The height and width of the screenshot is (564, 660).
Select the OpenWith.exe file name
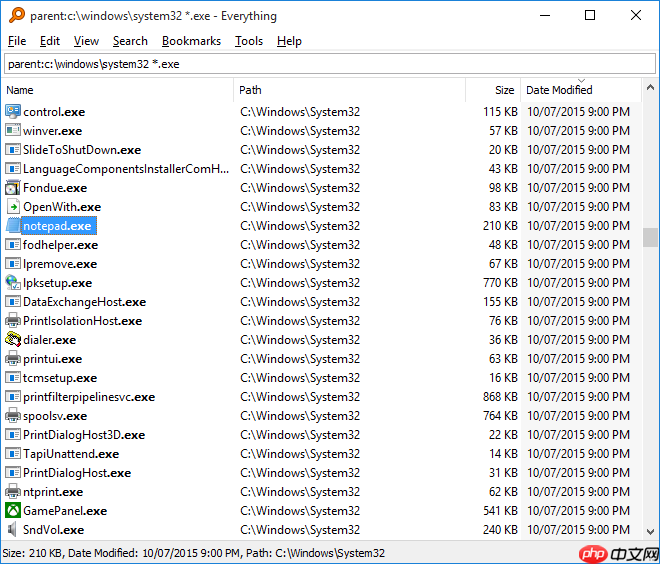[62, 207]
